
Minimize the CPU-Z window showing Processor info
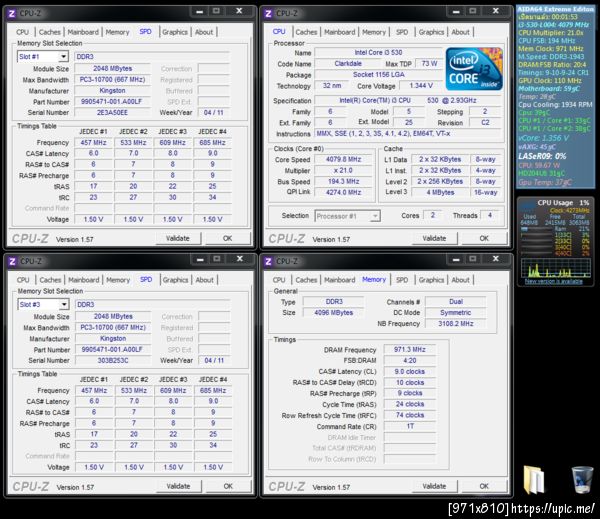tap(456, 11)
